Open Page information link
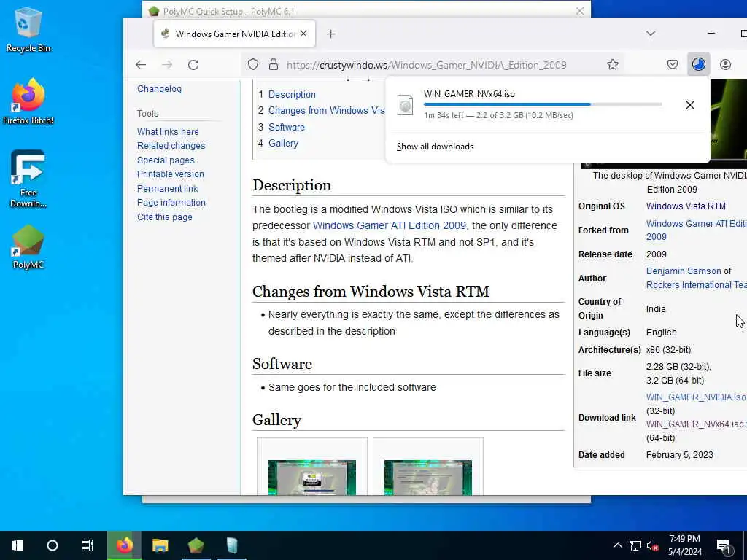Viewport: 747px width, 560px height. (171, 203)
